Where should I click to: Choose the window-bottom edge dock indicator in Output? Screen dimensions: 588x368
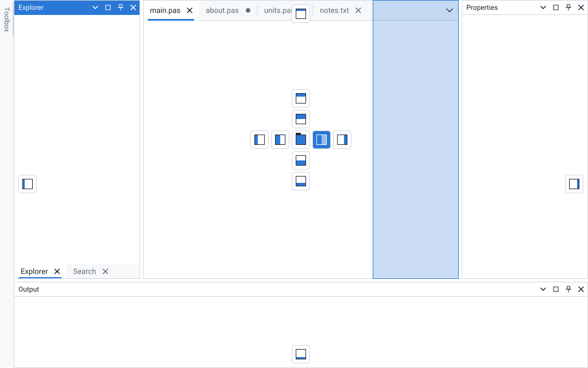(301, 354)
